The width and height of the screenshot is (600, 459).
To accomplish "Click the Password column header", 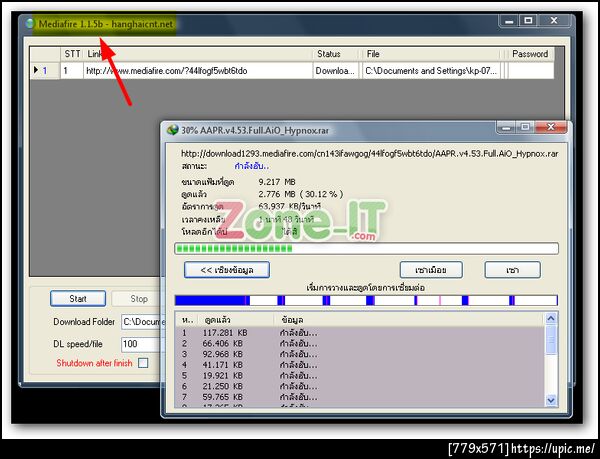I will [530, 54].
